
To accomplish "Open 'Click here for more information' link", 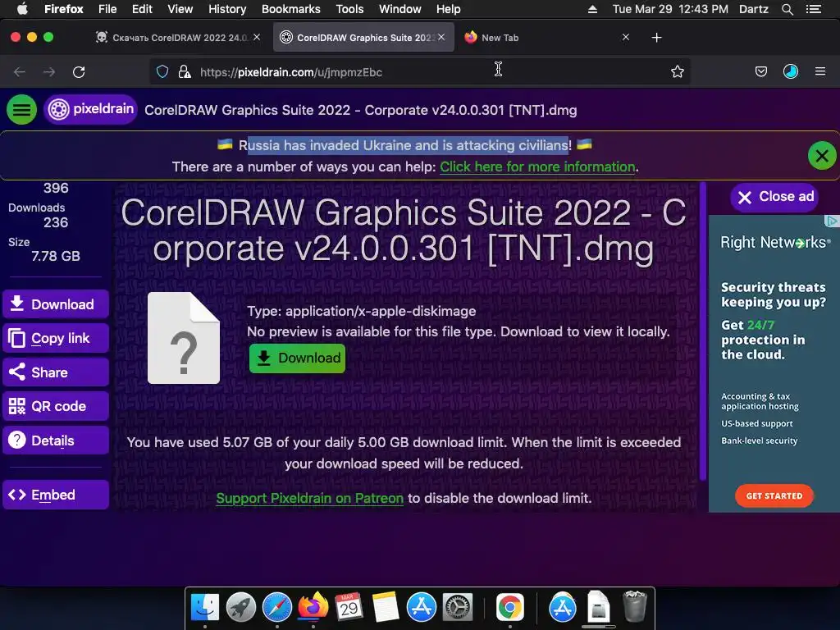I will [537, 167].
